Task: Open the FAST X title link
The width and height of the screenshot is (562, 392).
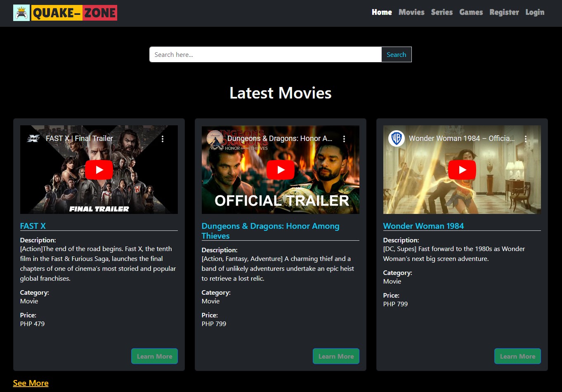Action: 33,226
